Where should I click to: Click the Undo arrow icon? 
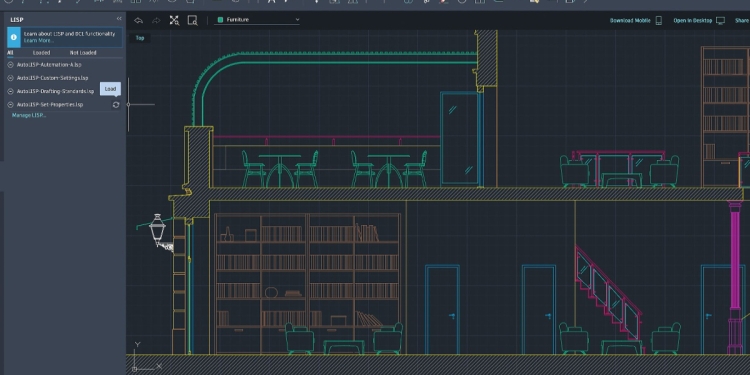(138, 20)
